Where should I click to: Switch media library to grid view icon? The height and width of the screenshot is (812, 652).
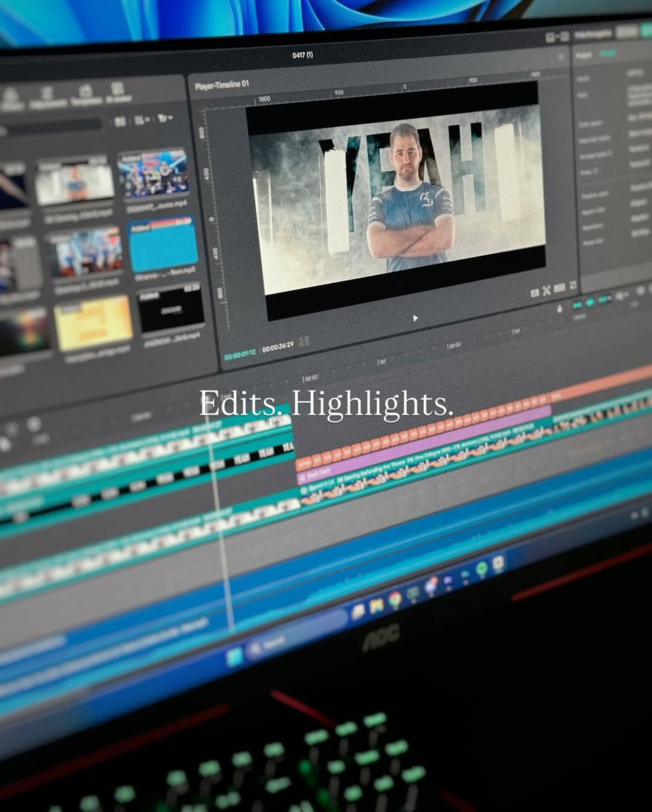click(120, 122)
